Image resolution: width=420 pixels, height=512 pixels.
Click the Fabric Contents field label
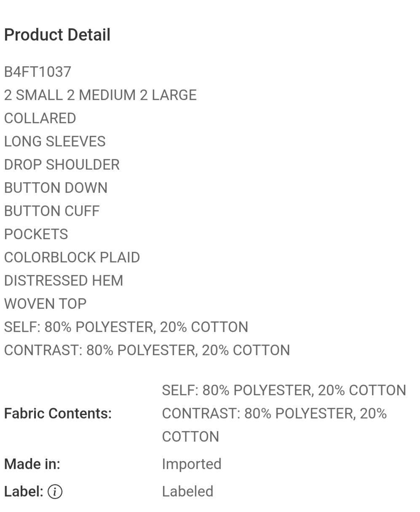(x=58, y=413)
